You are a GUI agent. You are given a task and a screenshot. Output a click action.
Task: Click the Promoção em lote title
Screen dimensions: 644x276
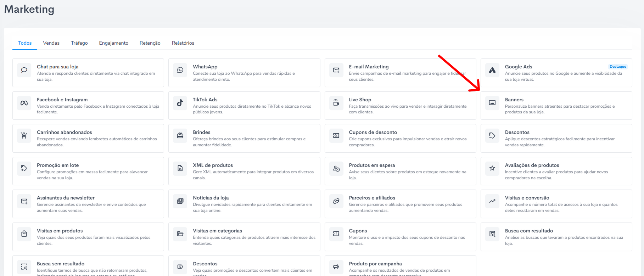(58, 165)
